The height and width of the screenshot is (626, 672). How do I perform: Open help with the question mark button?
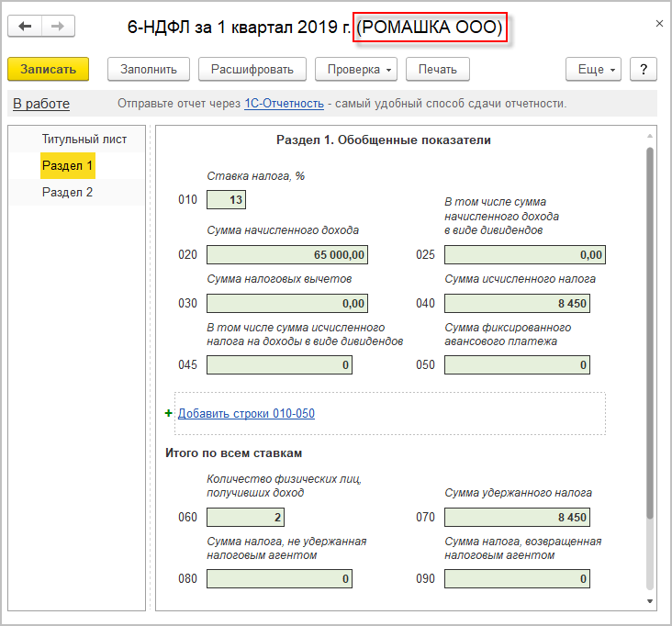coord(643,69)
